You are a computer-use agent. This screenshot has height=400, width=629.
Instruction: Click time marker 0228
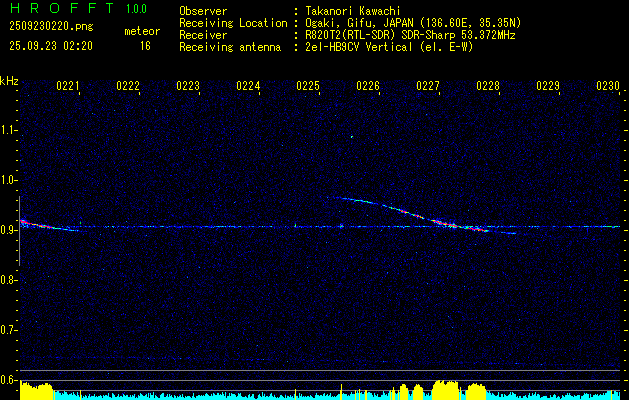(488, 86)
